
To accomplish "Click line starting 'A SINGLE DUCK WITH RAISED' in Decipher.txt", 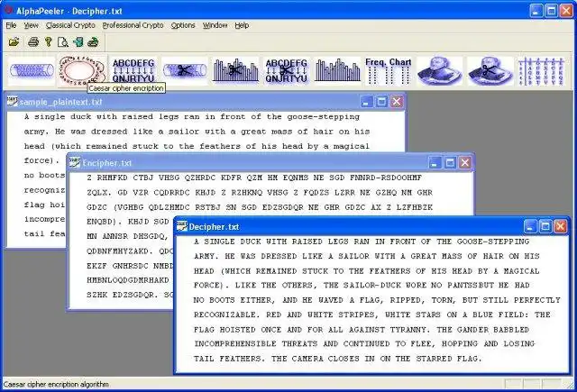I will click(x=362, y=242).
